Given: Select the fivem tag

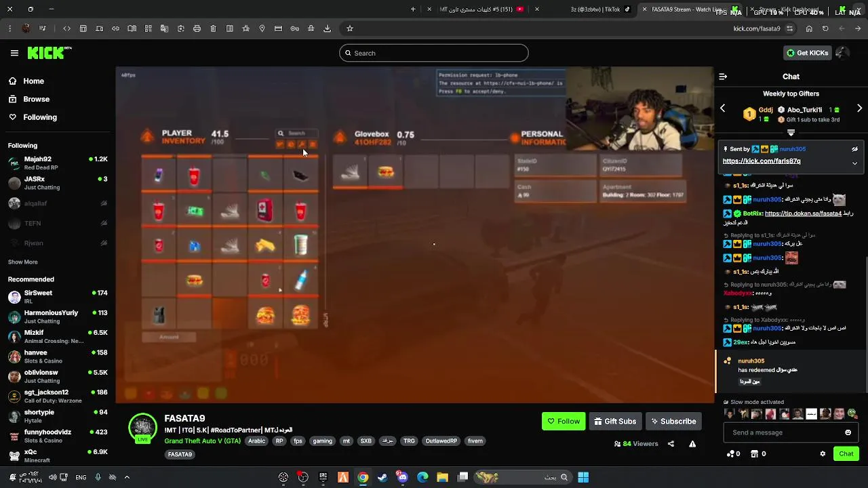Looking at the screenshot, I should pos(475,441).
